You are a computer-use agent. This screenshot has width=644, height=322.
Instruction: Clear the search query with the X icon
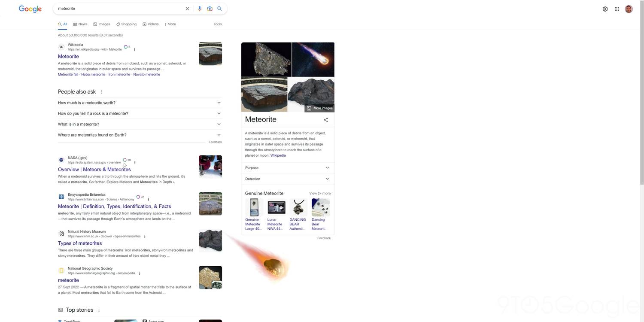tap(187, 9)
